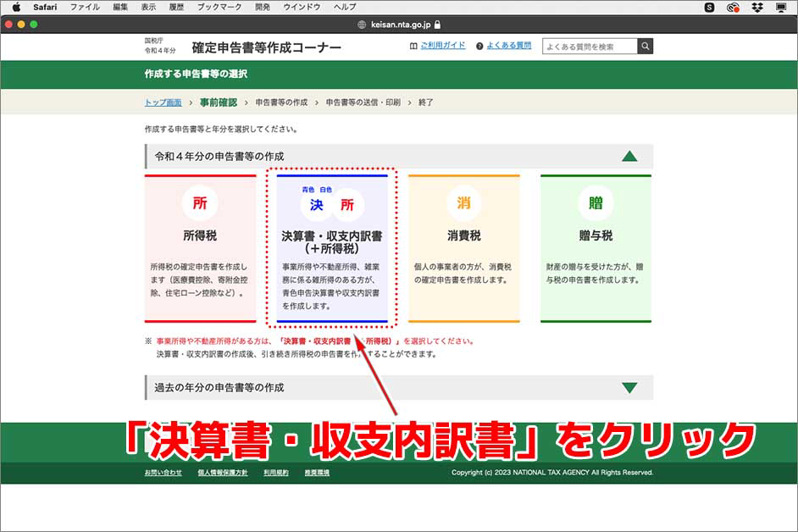Viewport: 798px width, 532px height.
Task: Click the keisan.nta.go.jp address bar
Action: tap(398, 25)
